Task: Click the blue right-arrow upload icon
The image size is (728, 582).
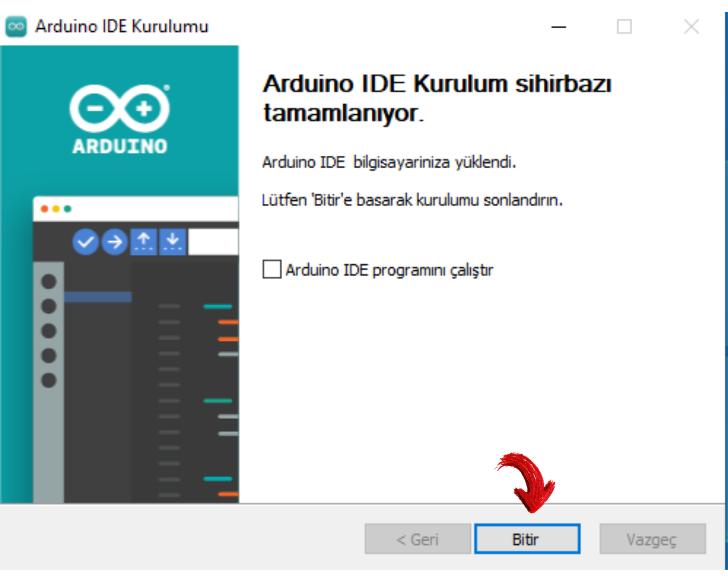Action: point(114,242)
